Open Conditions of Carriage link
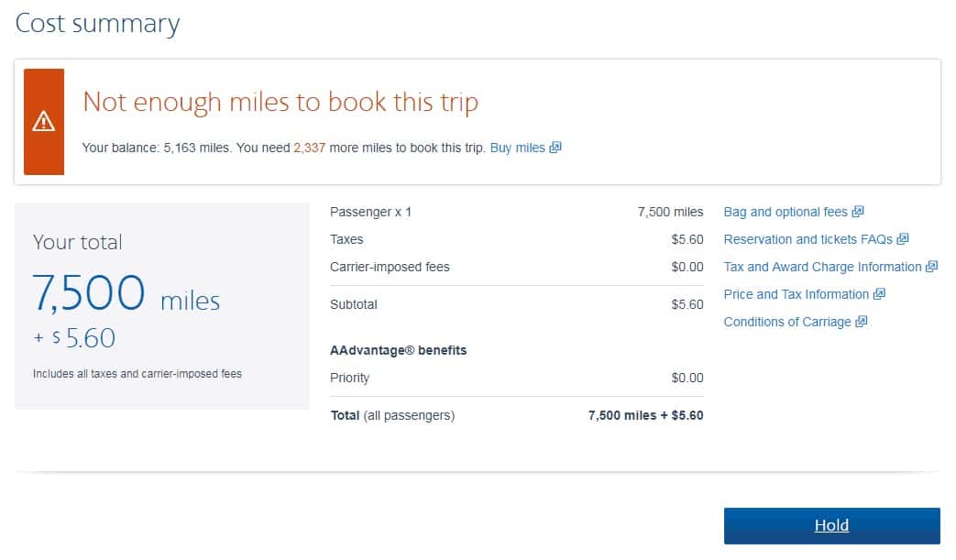The image size is (956, 560). point(787,322)
